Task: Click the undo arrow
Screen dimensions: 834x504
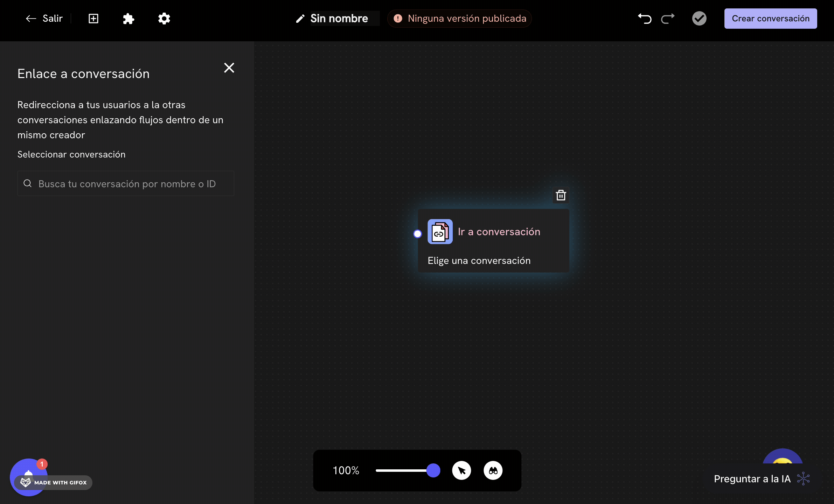Action: 645,19
